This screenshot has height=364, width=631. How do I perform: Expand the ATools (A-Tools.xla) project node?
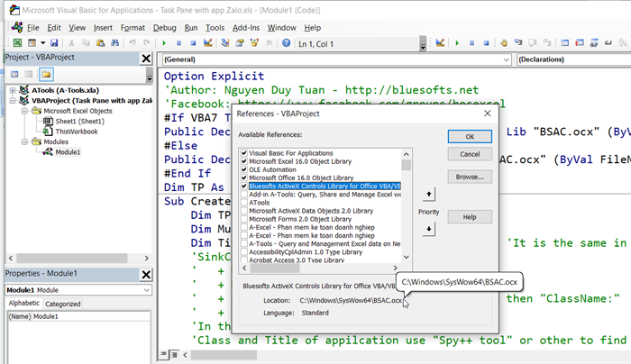pos(12,90)
